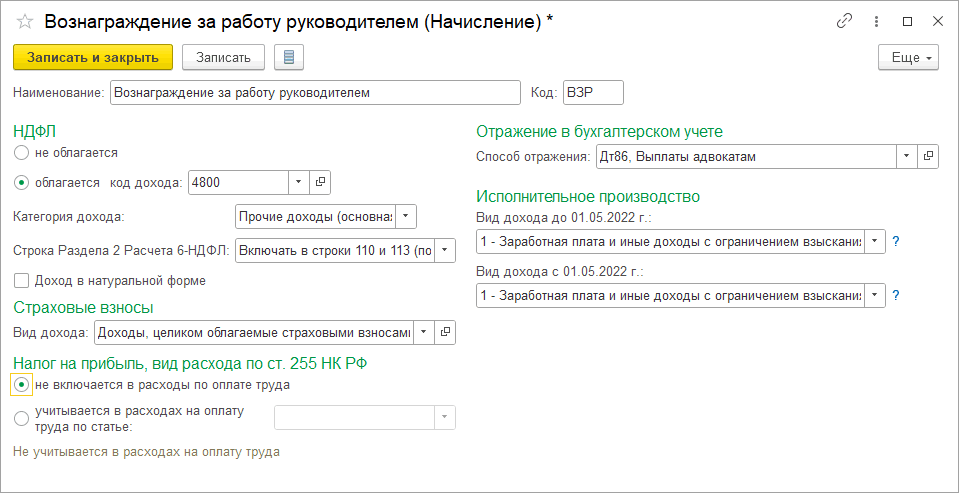959x493 pixels.
Task: Show help for Вид дохода с 01.05.2022
Action: (896, 295)
